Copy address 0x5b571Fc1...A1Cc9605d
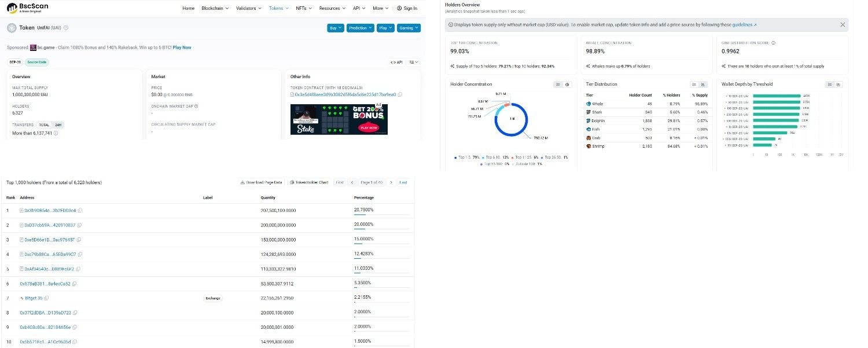Image resolution: width=868 pixels, height=348 pixels. [75, 342]
